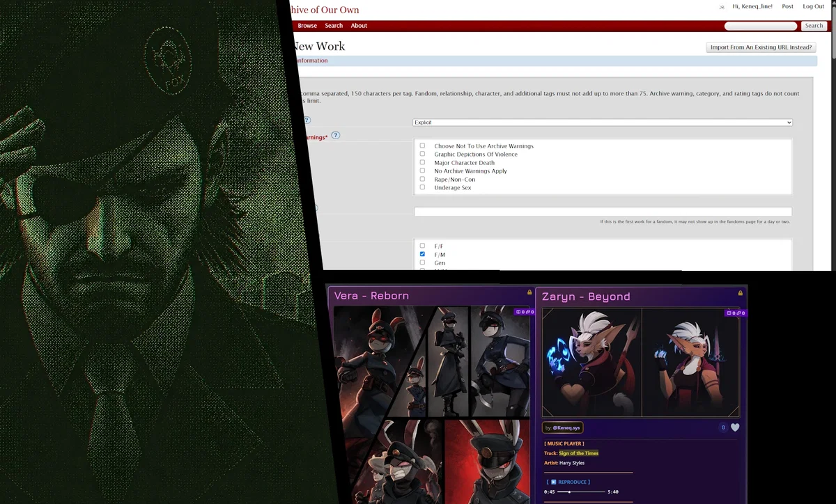Click the stats badge on Vera image

[524, 312]
